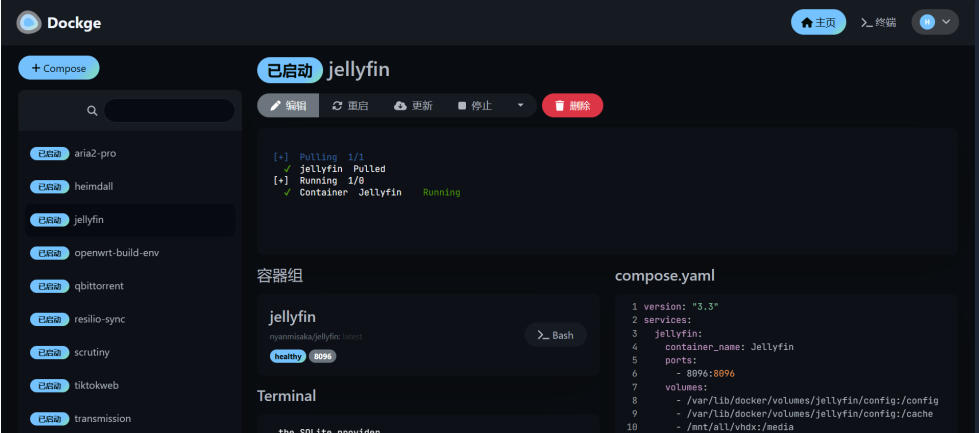Click the compose.yaml heading
The image size is (979, 433).
tap(665, 275)
